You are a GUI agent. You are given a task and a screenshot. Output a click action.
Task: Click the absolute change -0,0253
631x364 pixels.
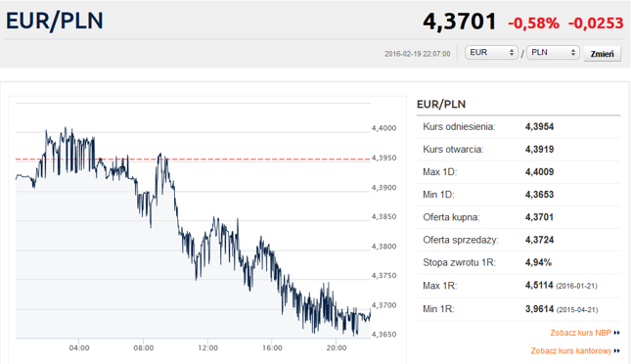596,23
